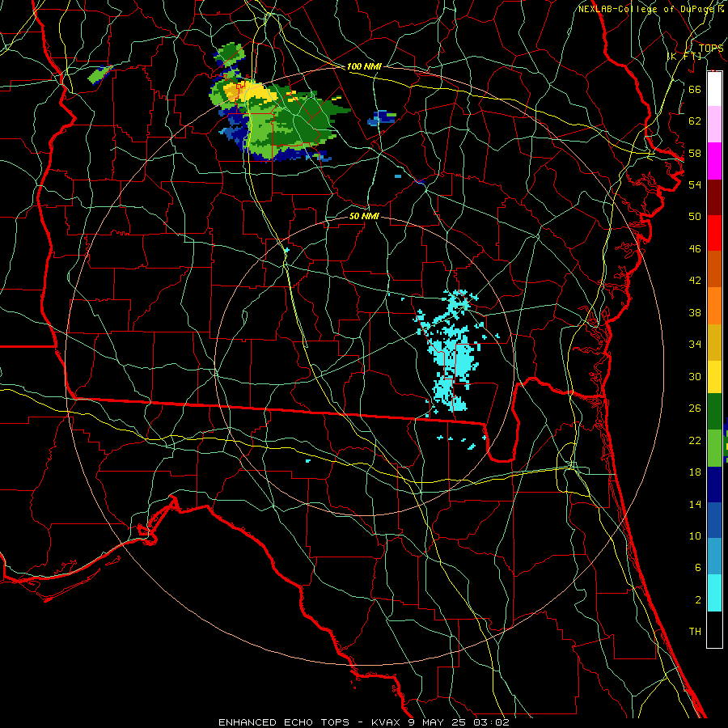Click the '58' legend value
728x728 pixels.
[695, 153]
